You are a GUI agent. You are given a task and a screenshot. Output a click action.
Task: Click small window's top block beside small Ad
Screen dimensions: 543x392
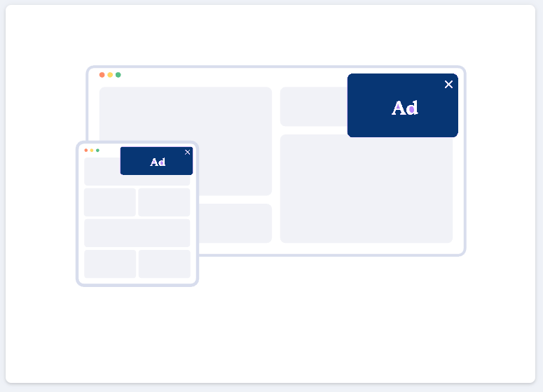[x=102, y=171]
